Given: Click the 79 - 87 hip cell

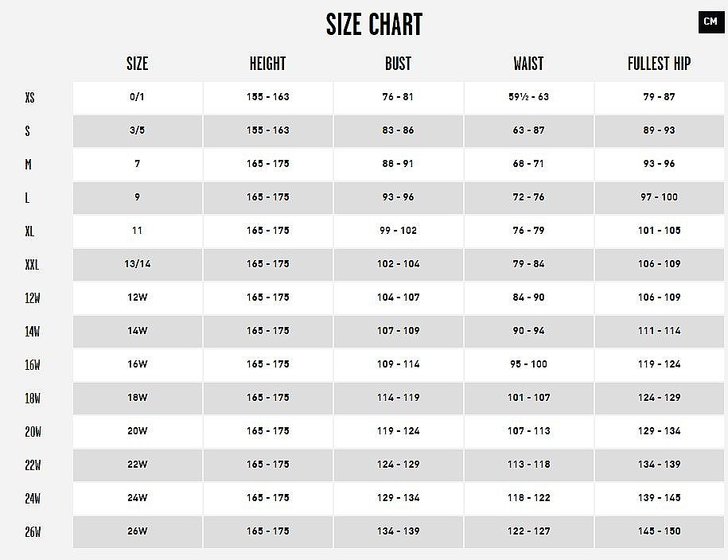Looking at the screenshot, I should (x=659, y=97).
